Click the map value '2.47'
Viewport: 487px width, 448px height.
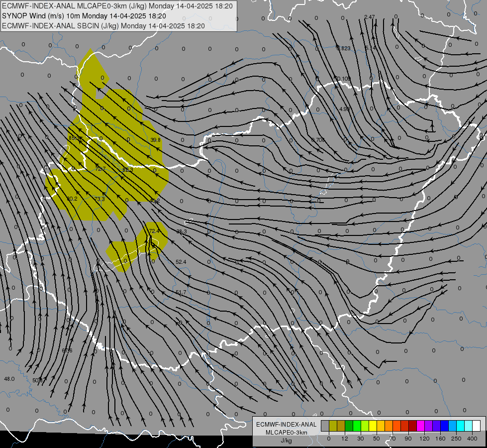coord(370,17)
